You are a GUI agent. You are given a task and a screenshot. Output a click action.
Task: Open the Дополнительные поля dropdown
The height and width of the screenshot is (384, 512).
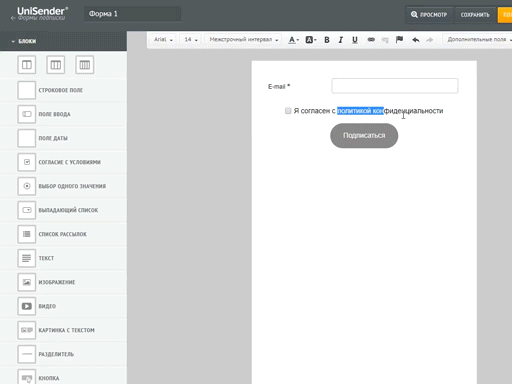[478, 40]
